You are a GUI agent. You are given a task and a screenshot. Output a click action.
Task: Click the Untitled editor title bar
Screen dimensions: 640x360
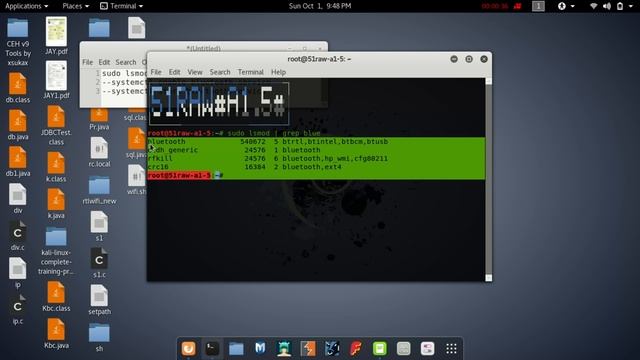coord(203,47)
